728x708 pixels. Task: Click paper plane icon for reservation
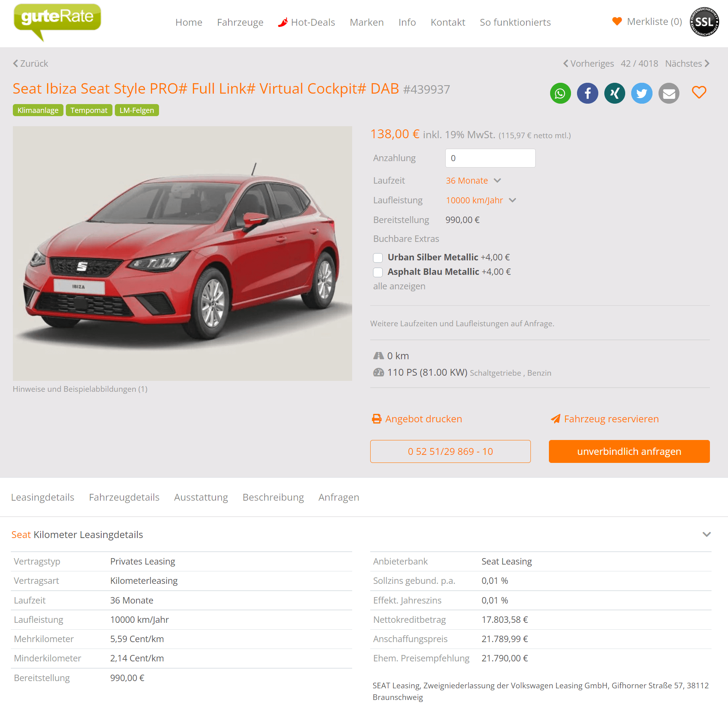pos(555,419)
